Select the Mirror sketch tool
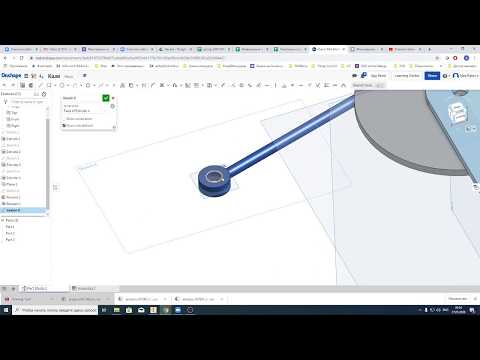480x360 pixels. tap(188, 85)
